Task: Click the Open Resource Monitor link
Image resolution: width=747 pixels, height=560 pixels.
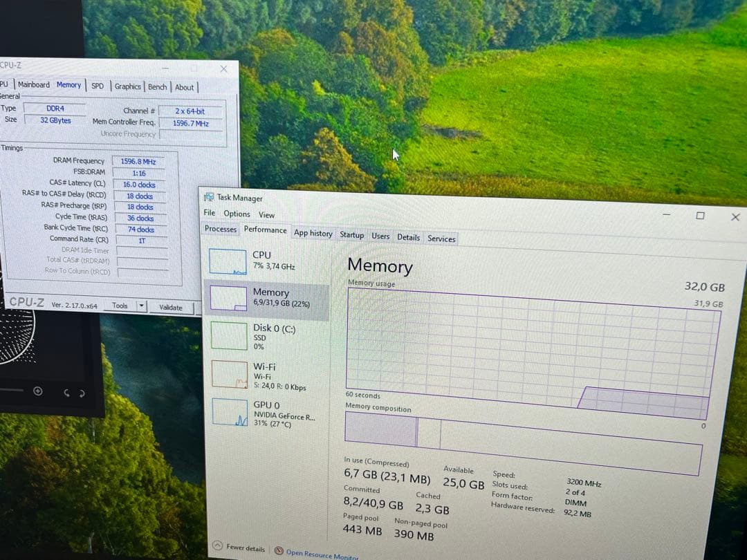Action: point(322,553)
